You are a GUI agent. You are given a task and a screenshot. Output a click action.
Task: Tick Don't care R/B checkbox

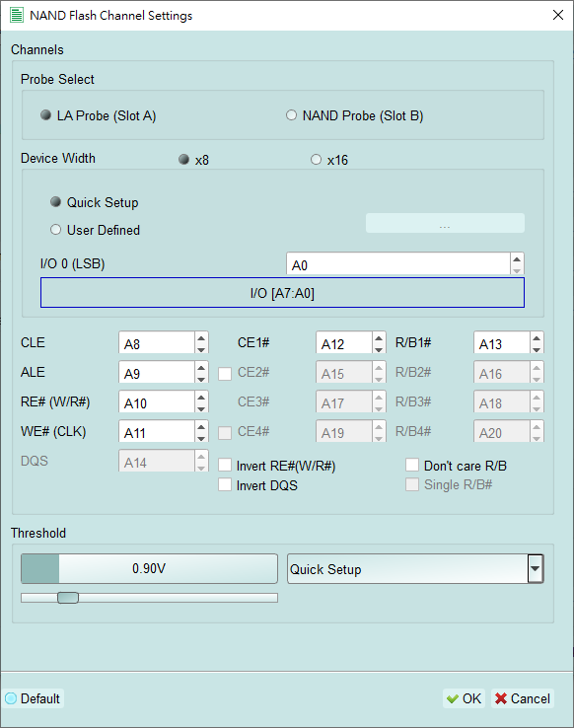pyautogui.click(x=412, y=465)
